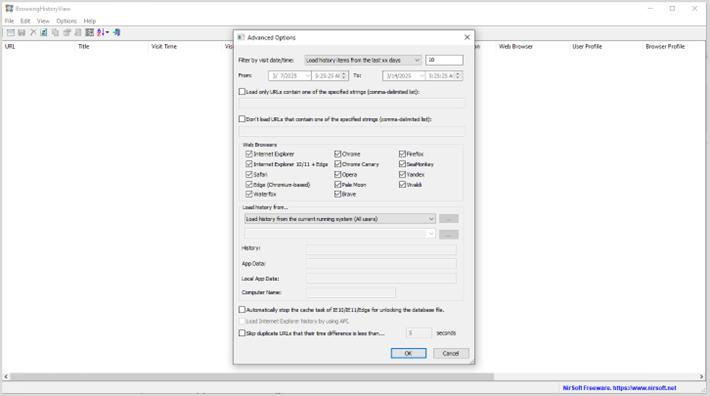Image resolution: width=710 pixels, height=396 pixels.
Task: Uncheck the SeaMonkey checkbox
Action: (402, 164)
